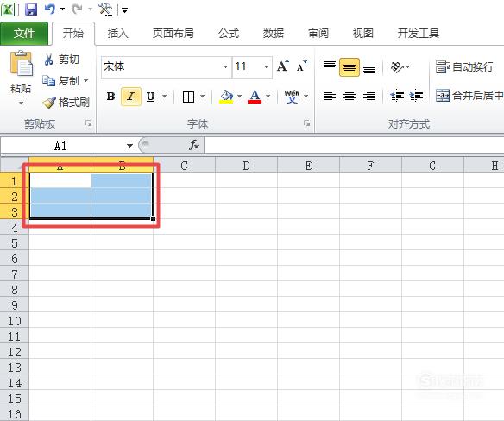Increase indent icon
504x421 pixels.
click(416, 96)
